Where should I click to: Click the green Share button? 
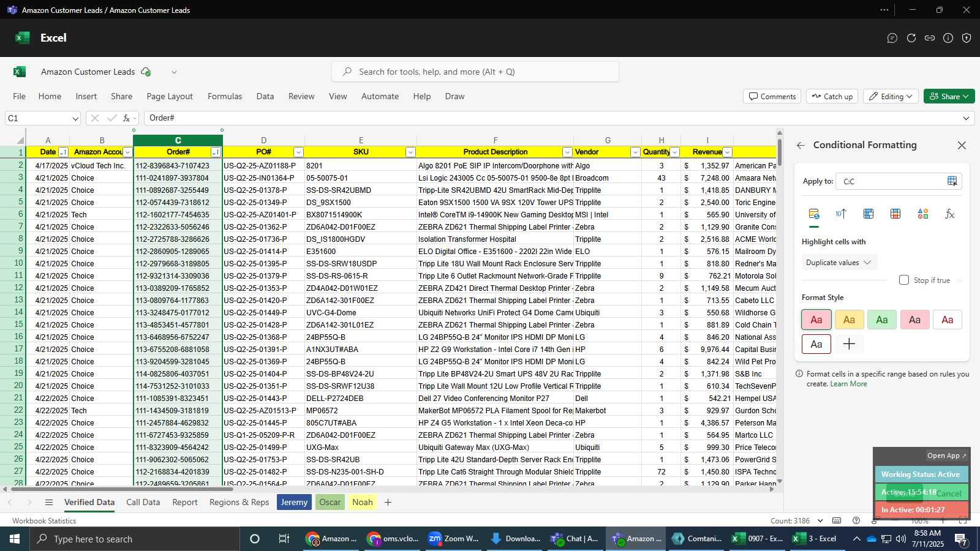click(x=949, y=97)
